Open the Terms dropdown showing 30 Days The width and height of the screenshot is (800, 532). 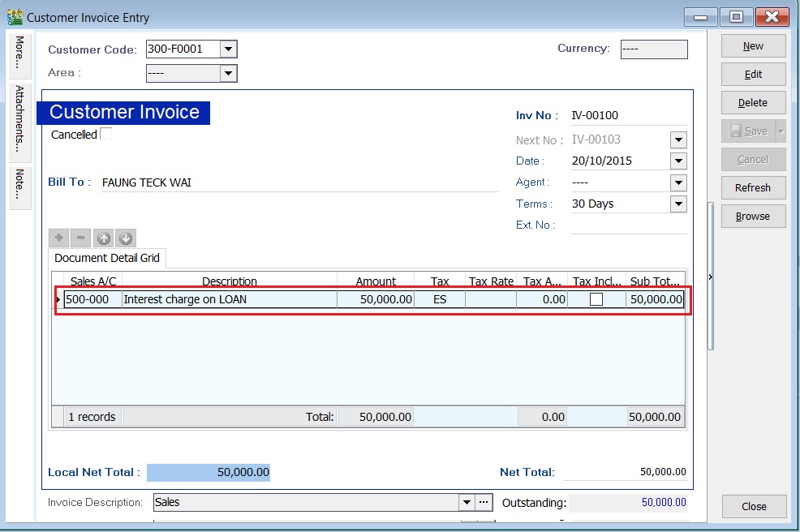coord(679,204)
